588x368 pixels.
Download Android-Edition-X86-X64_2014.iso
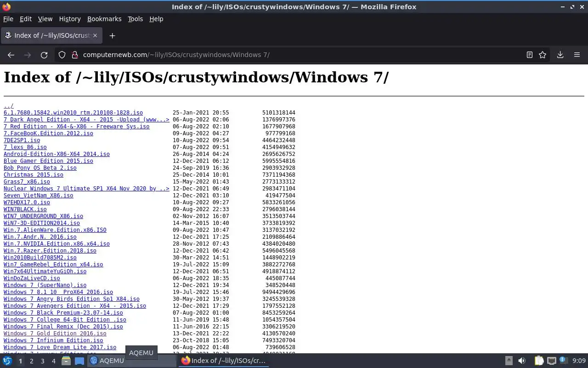[57, 154]
